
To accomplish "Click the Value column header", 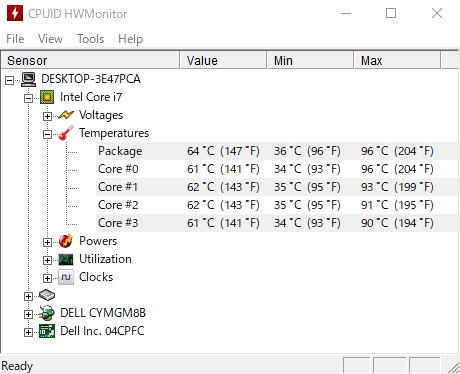I will point(223,60).
